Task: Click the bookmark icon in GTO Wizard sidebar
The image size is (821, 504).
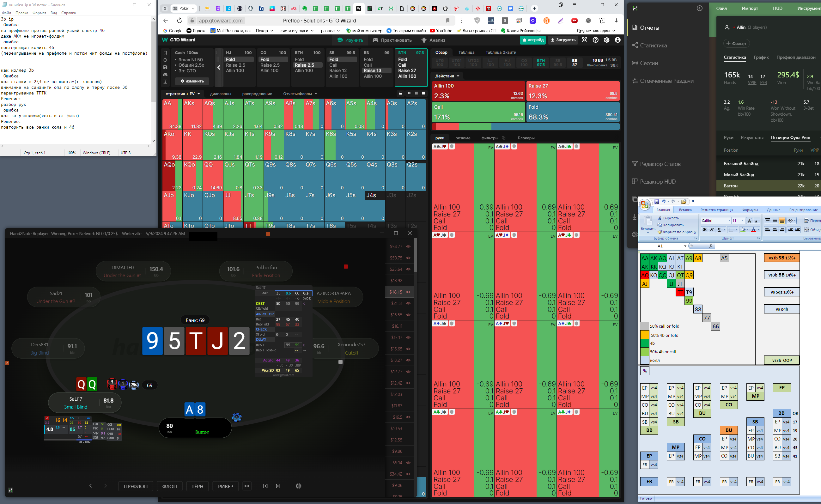Action: pyautogui.click(x=165, y=53)
